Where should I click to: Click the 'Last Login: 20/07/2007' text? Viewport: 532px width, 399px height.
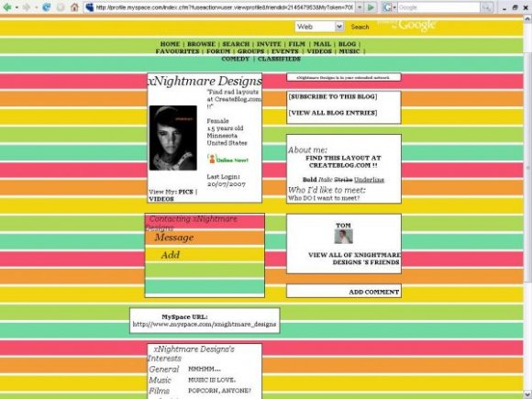coord(226,181)
